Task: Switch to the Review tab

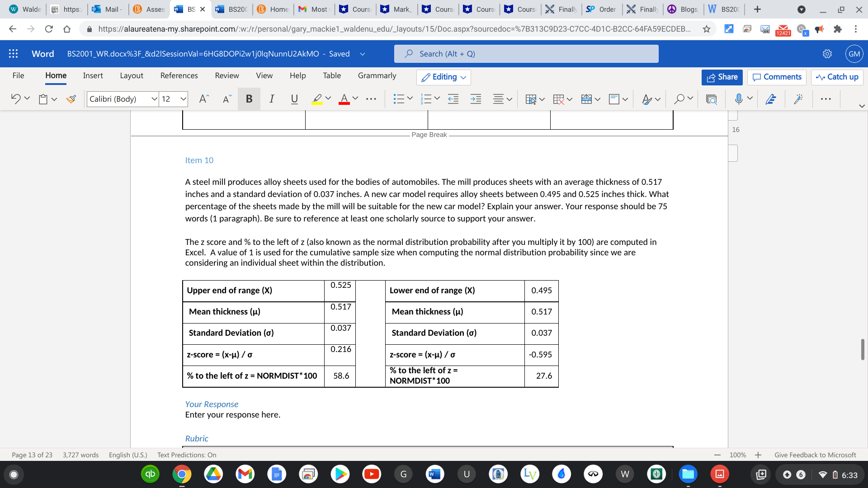Action: [x=227, y=75]
